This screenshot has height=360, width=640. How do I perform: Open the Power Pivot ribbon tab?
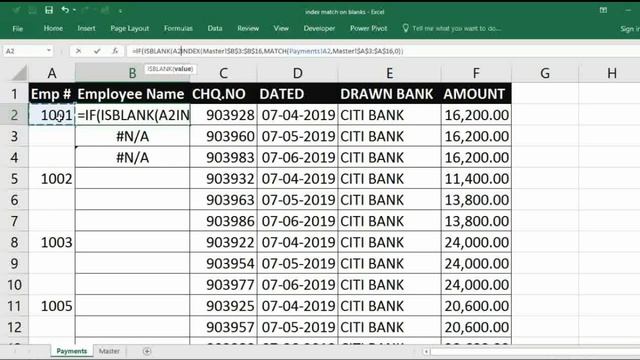(368, 29)
